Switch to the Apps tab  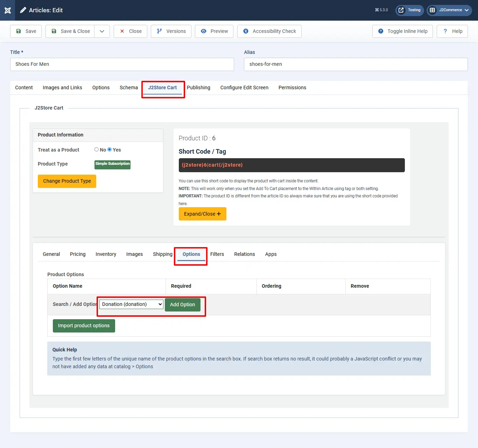tap(271, 254)
